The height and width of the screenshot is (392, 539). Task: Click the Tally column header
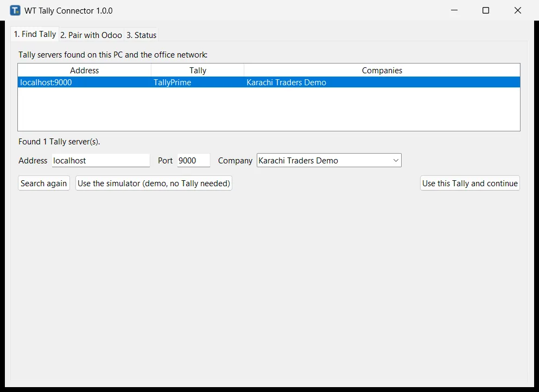[198, 70]
